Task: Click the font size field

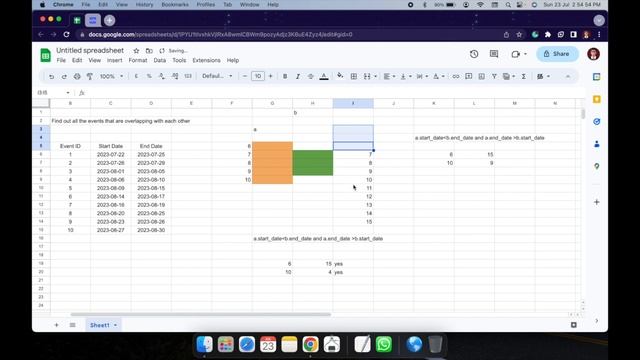Action: click(x=258, y=76)
